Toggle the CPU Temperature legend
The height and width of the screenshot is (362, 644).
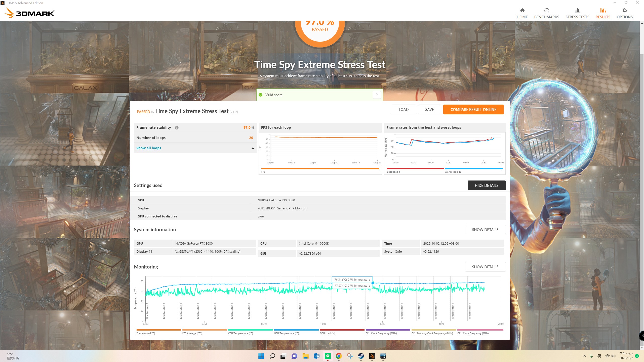[x=250, y=332]
